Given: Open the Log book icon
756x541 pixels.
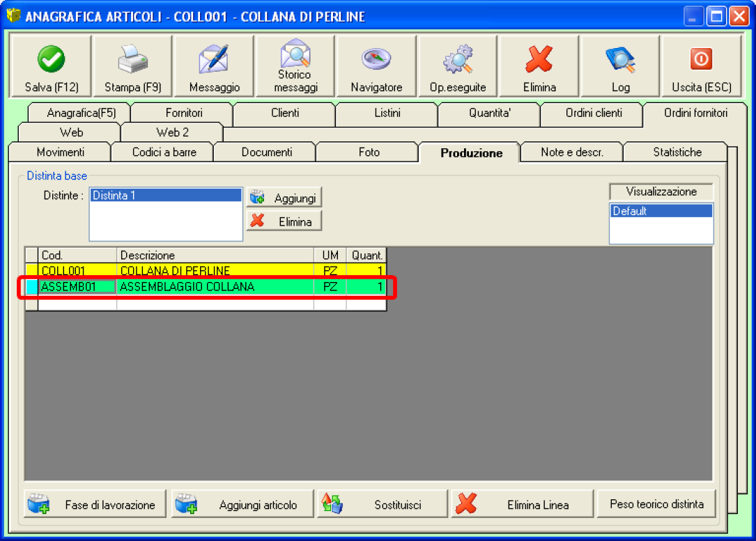Looking at the screenshot, I should (x=620, y=61).
